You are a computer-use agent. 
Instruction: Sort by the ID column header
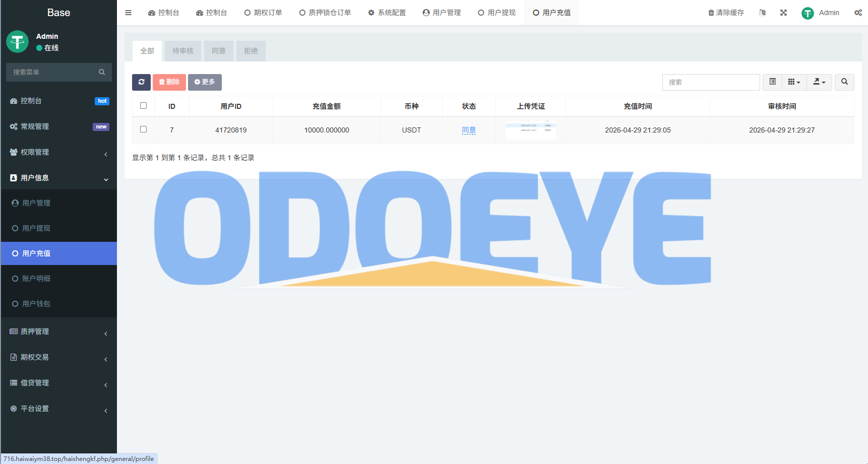click(172, 106)
